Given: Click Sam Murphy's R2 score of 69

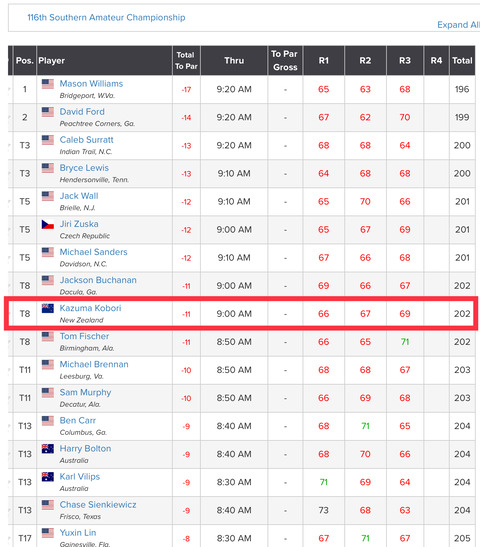Looking at the screenshot, I should coord(365,398).
